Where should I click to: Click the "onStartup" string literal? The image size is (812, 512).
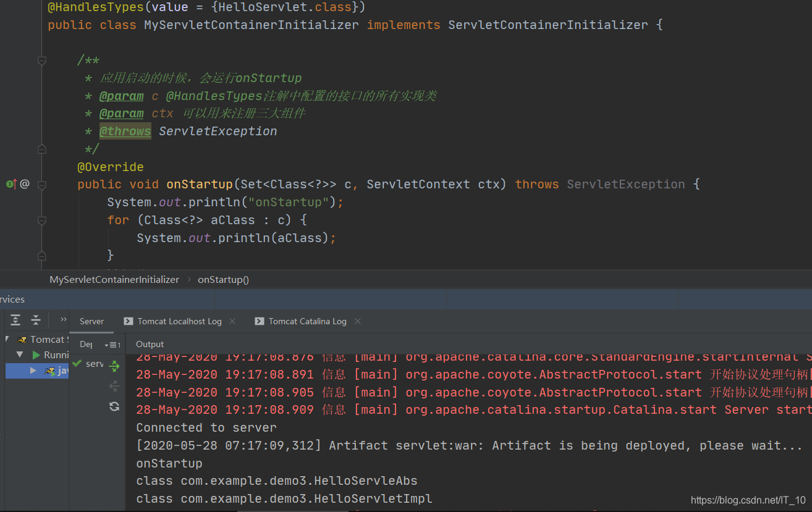point(289,202)
